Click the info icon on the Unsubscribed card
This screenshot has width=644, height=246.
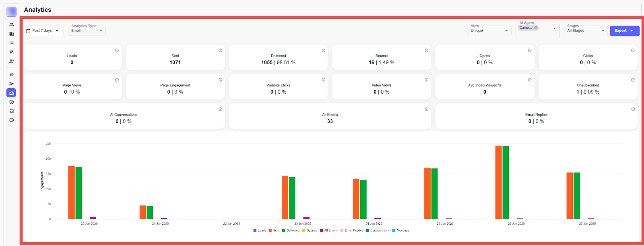[x=633, y=80]
